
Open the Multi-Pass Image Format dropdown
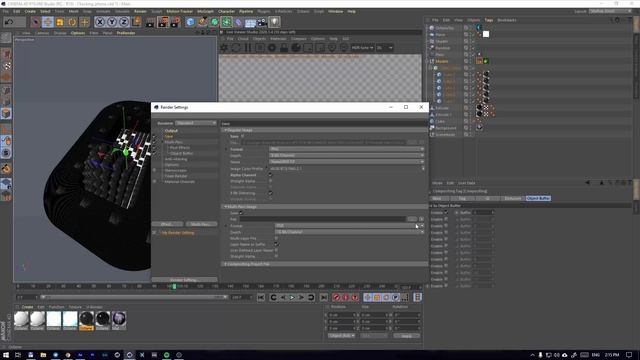tap(349, 226)
